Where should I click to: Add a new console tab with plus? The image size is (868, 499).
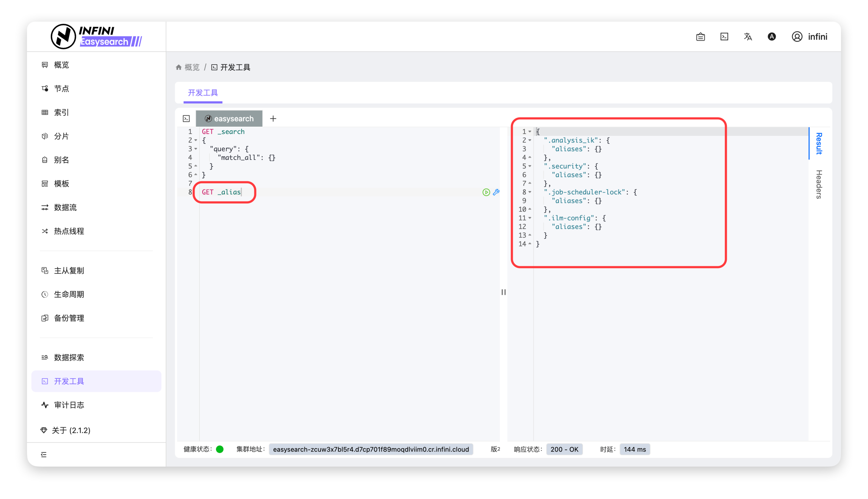coord(273,119)
